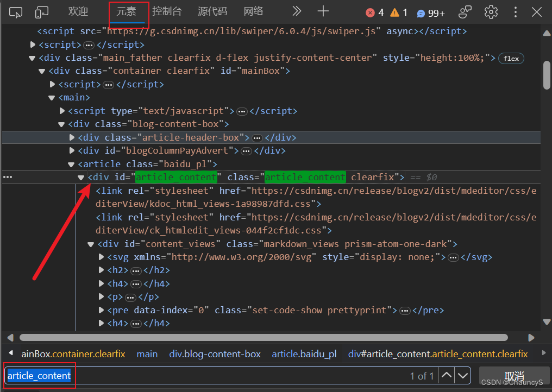This screenshot has height=392, width=552.
Task: Click horizontal scrollbar left arrow
Action: (x=10, y=338)
